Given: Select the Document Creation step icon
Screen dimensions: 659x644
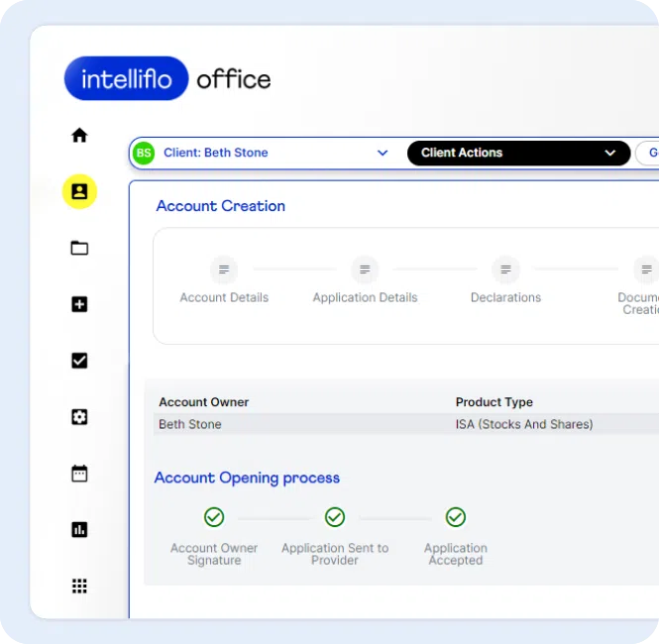Looking at the screenshot, I should [646, 269].
